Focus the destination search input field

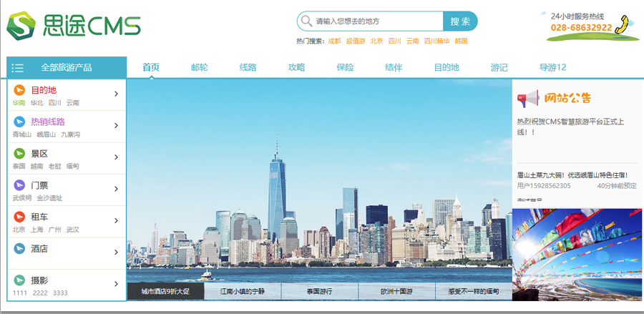(x=376, y=21)
